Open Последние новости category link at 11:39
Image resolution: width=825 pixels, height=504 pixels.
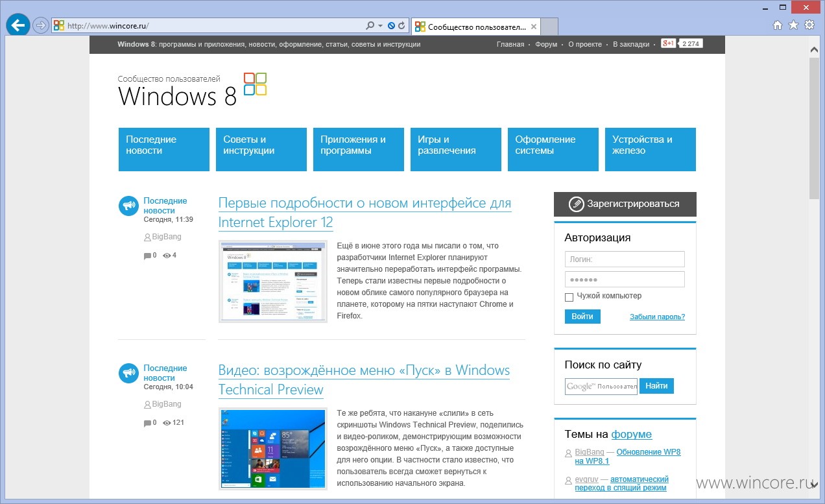(165, 206)
